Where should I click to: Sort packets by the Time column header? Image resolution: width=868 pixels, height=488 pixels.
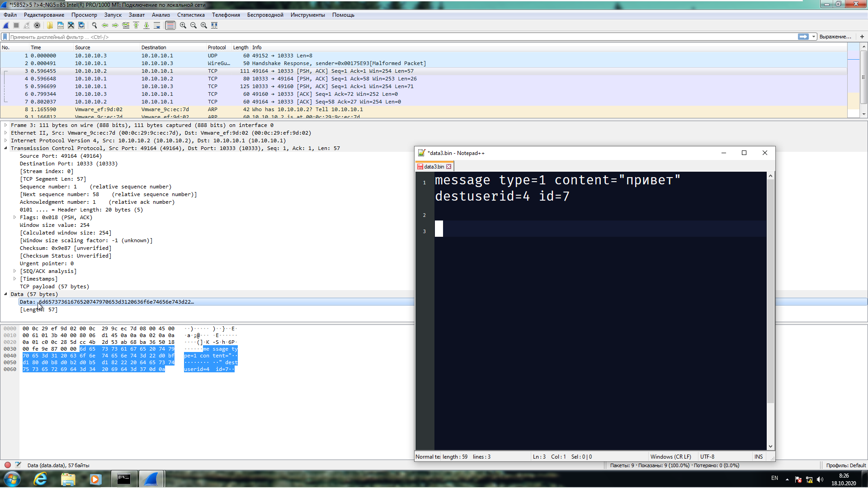tap(51, 47)
